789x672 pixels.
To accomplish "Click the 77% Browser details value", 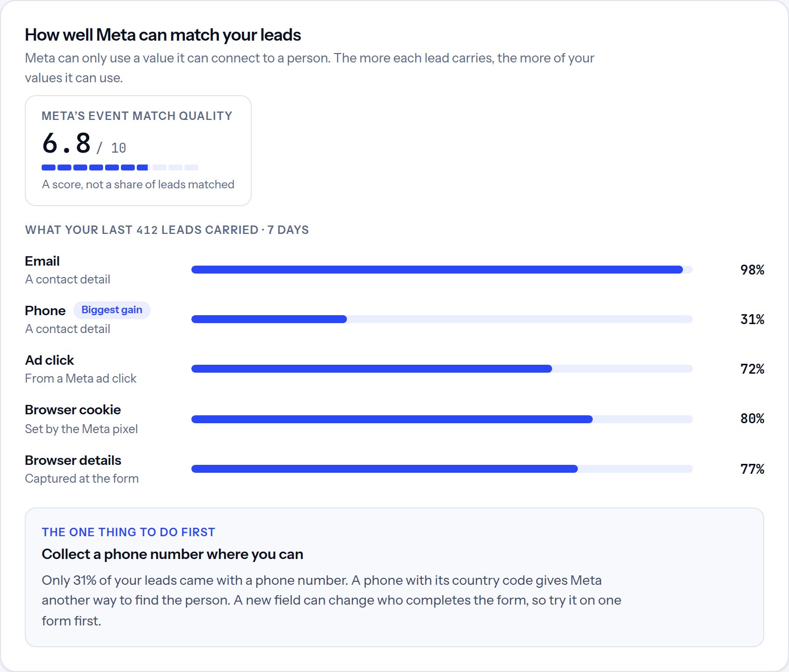I will pos(752,469).
